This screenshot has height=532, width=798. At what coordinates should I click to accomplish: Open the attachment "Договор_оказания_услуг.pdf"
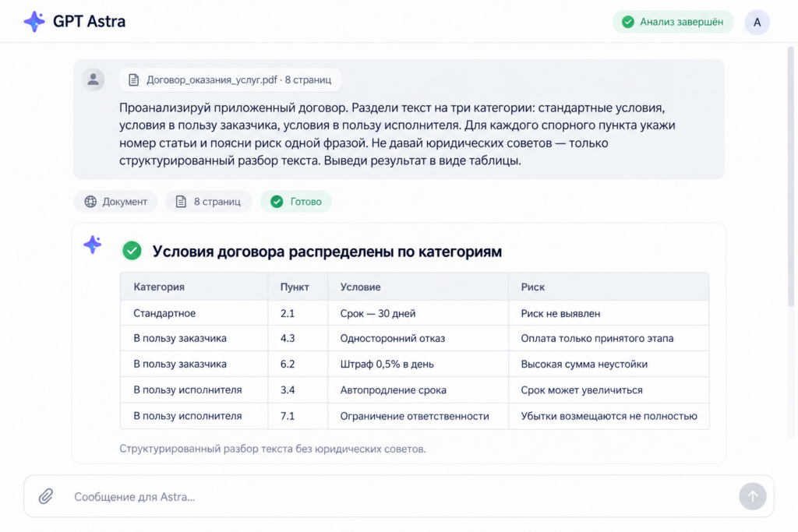click(230, 80)
